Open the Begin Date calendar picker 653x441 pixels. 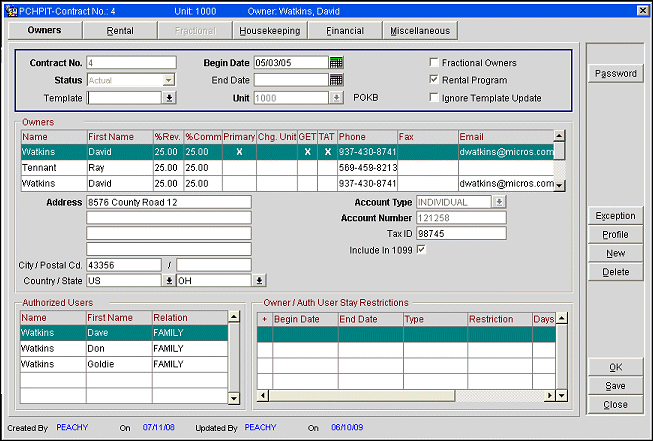336,62
